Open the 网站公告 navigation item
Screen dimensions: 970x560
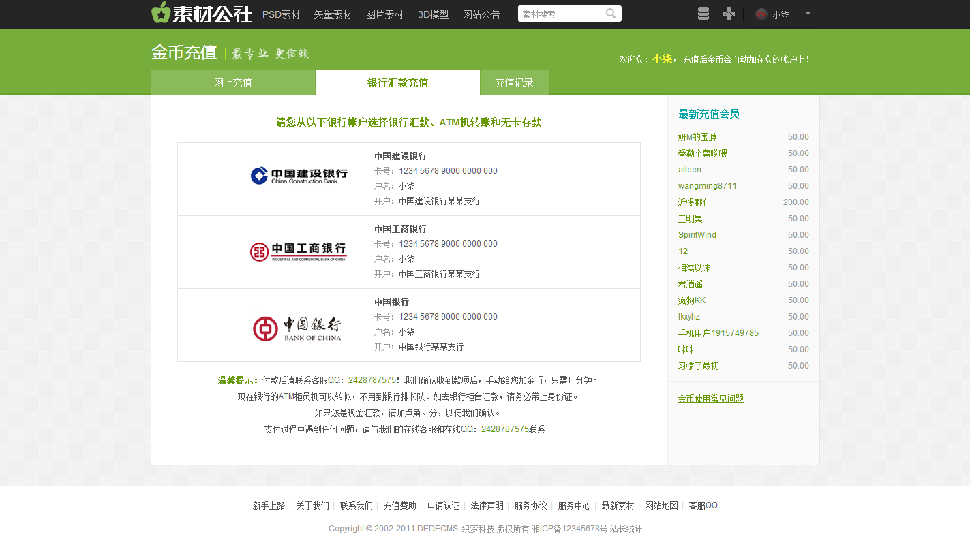pyautogui.click(x=481, y=14)
